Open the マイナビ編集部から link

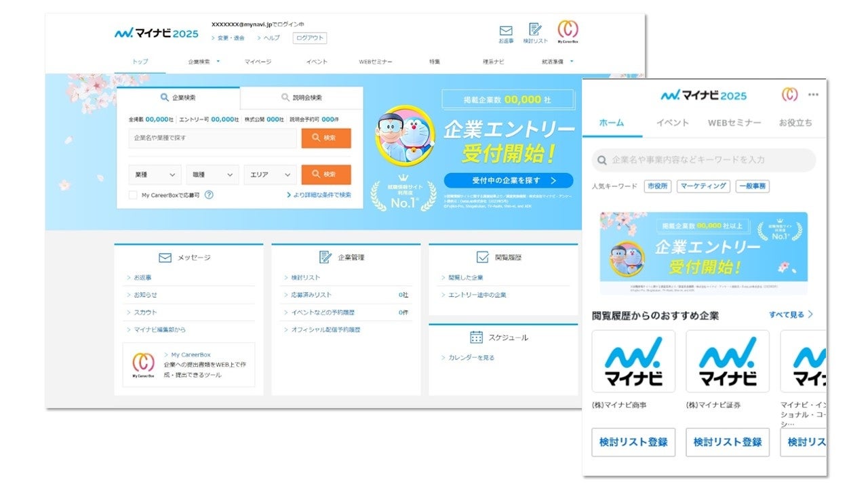click(156, 329)
